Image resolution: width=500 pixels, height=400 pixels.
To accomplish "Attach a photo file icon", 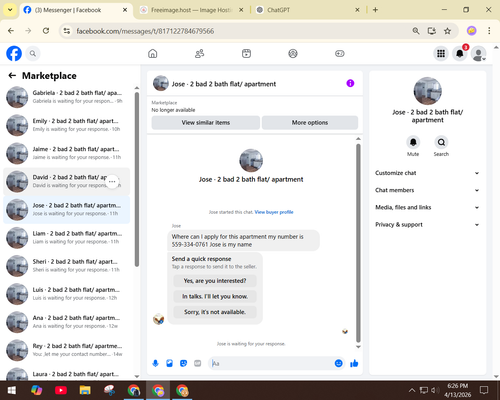I will pyautogui.click(x=169, y=363).
